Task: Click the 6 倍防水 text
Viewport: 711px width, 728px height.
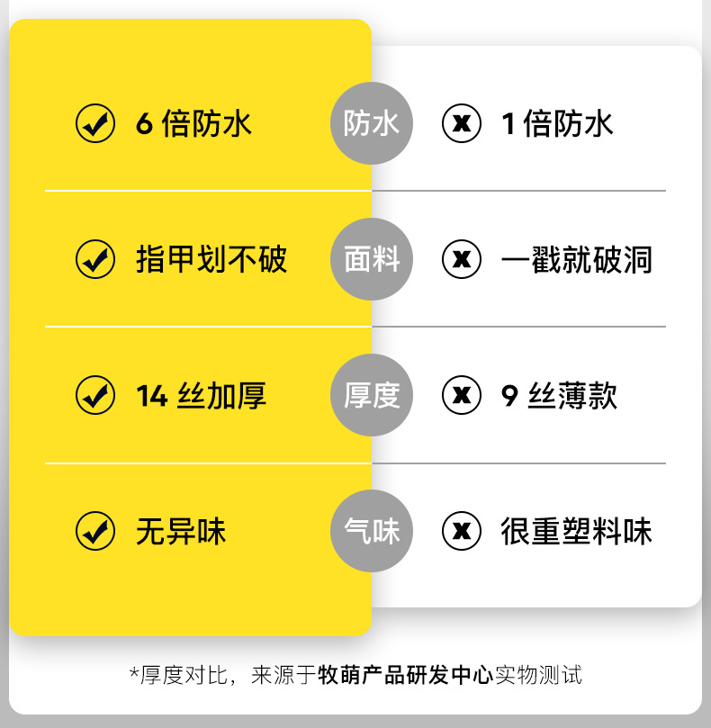Action: coord(193,123)
